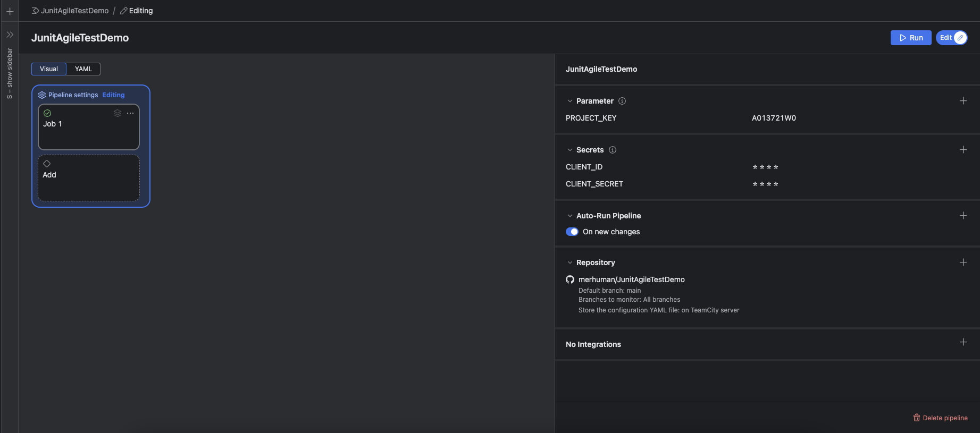Click the JunitAgileTestDemo page title
Screen dimensions: 980x433
80,38
